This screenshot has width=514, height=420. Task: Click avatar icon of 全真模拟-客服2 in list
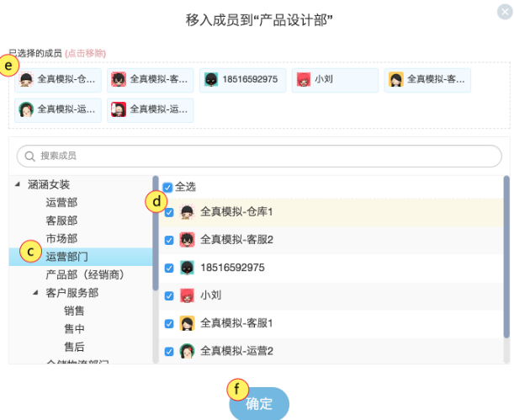click(188, 240)
